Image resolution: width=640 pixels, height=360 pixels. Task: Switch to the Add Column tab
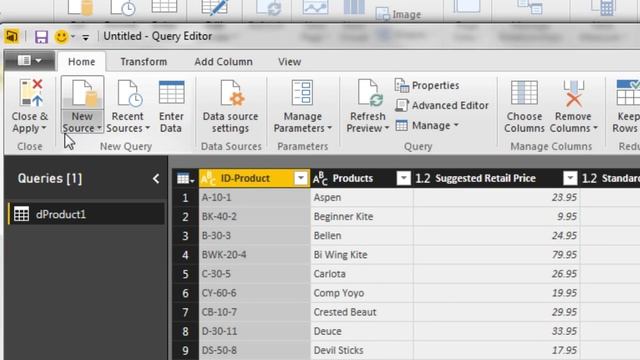223,62
